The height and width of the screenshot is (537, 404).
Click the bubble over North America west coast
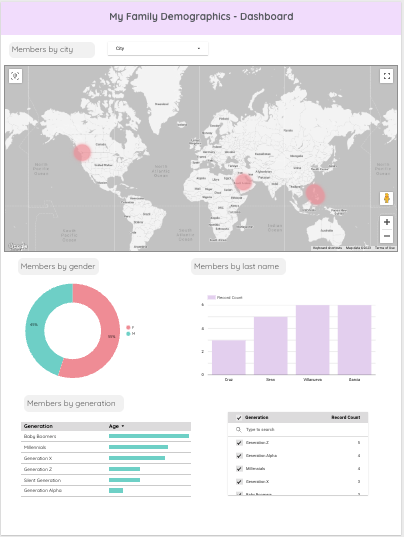coord(82,152)
